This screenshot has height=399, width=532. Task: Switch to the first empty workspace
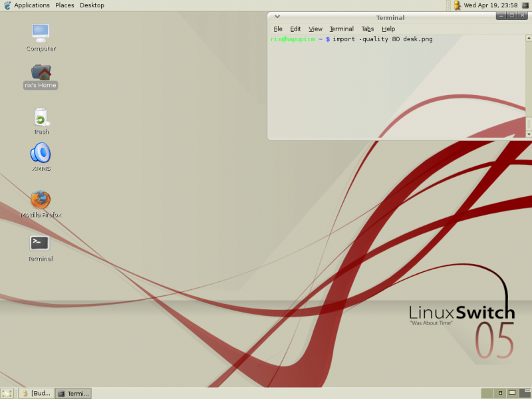coord(487,394)
